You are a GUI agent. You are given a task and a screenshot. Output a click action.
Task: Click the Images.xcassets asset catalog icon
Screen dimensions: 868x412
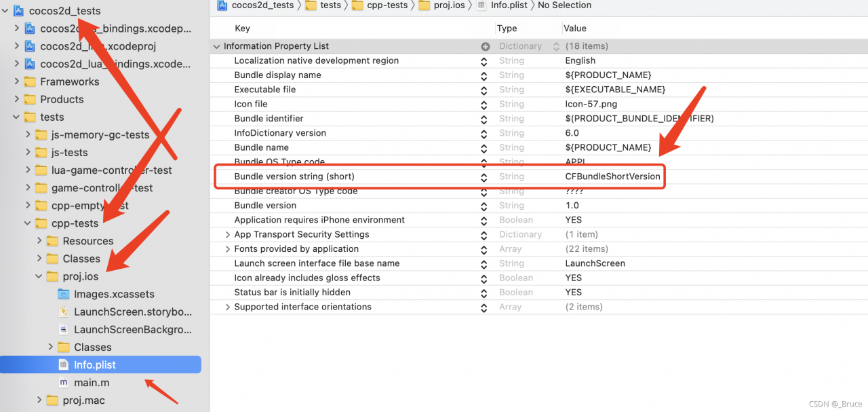[64, 295]
